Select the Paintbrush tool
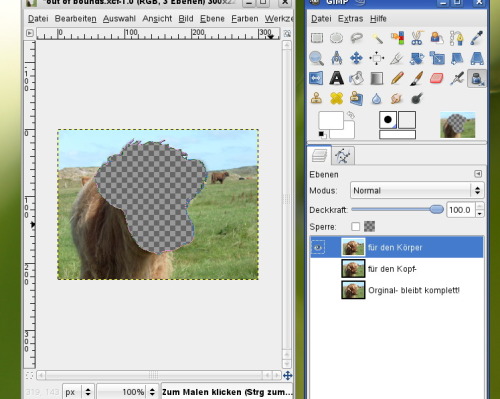Image resolution: width=500 pixels, height=399 pixels. click(417, 79)
